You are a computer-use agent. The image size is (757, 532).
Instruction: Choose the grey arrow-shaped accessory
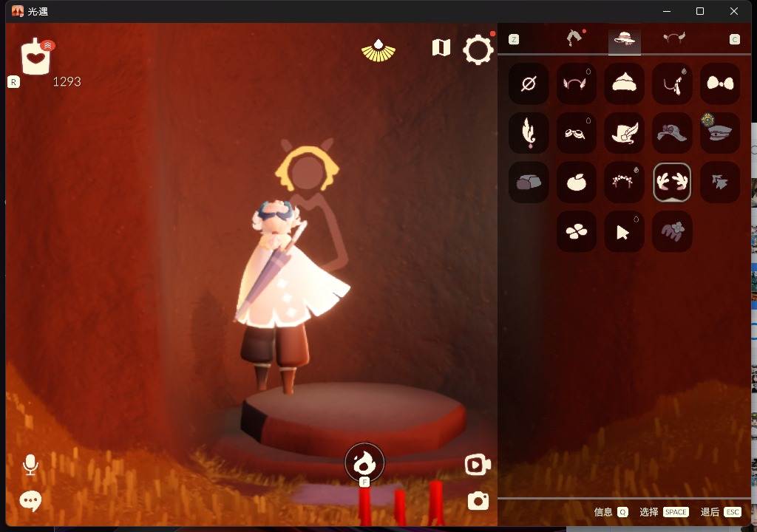[720, 182]
